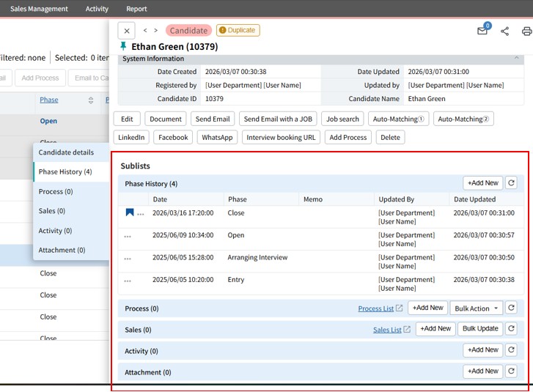Open the Bulk Action dropdown in Process
Image resolution: width=533 pixels, height=392 pixels.
pyautogui.click(x=476, y=308)
